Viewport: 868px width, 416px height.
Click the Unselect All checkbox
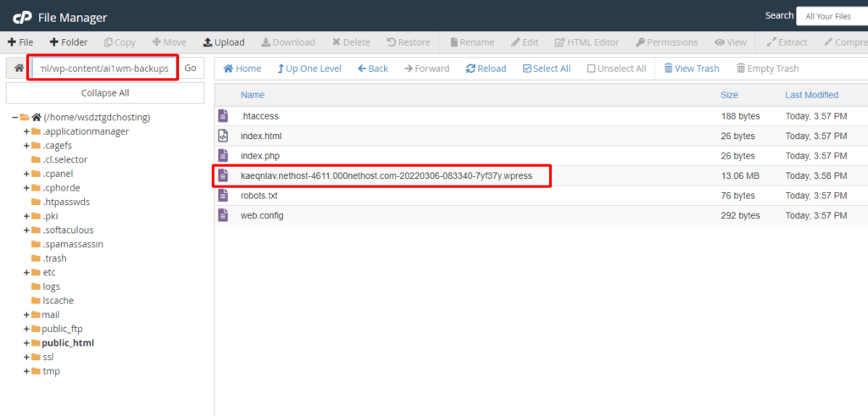592,69
